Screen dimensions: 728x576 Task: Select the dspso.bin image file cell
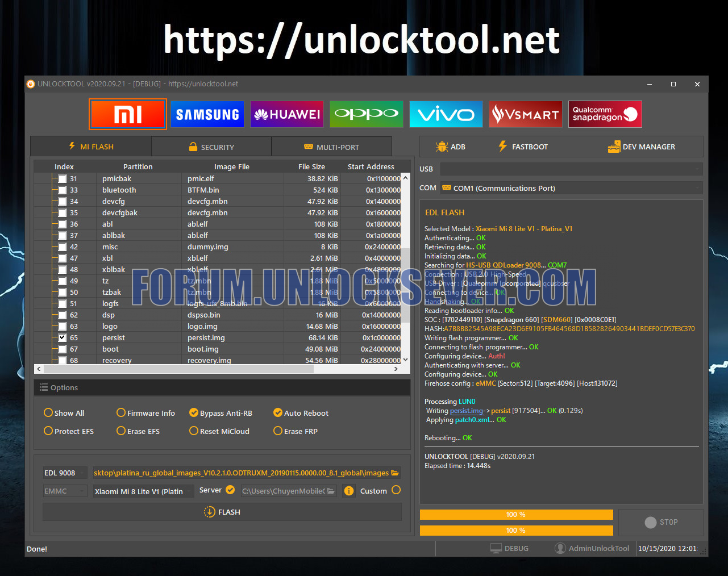(x=232, y=315)
